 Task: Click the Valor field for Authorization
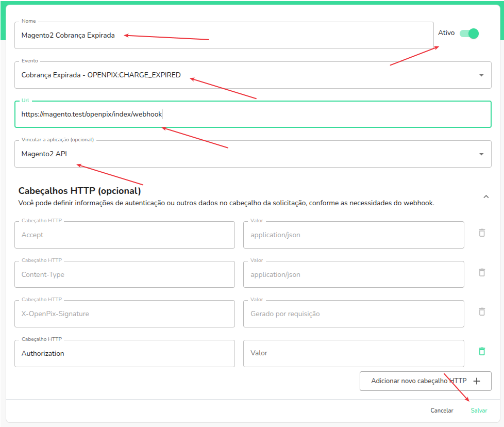[354, 354]
